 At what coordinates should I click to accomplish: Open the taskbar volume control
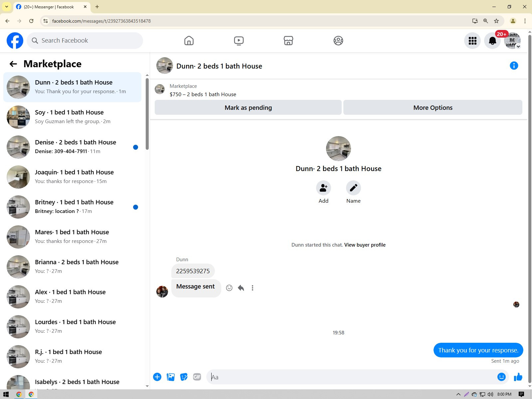(490, 394)
